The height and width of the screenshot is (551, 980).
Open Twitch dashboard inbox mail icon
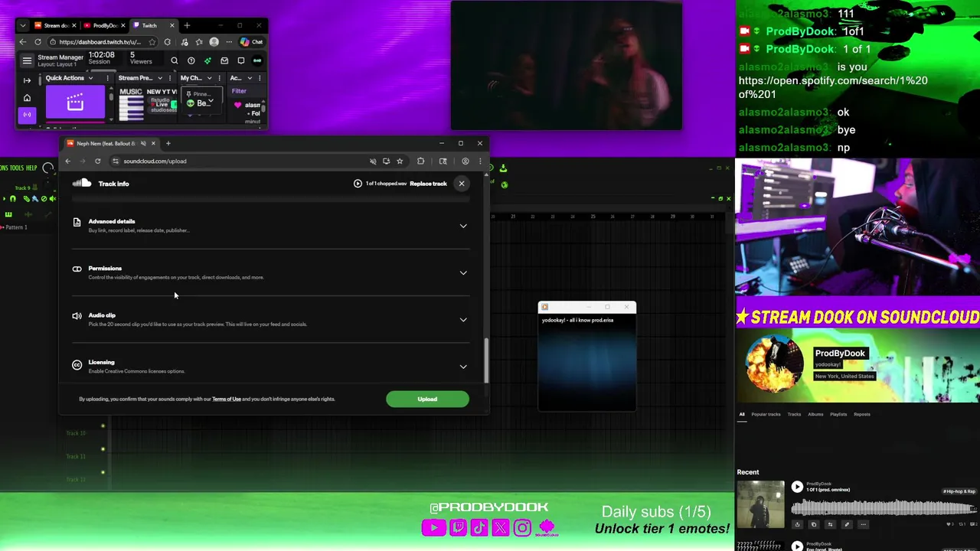point(224,60)
